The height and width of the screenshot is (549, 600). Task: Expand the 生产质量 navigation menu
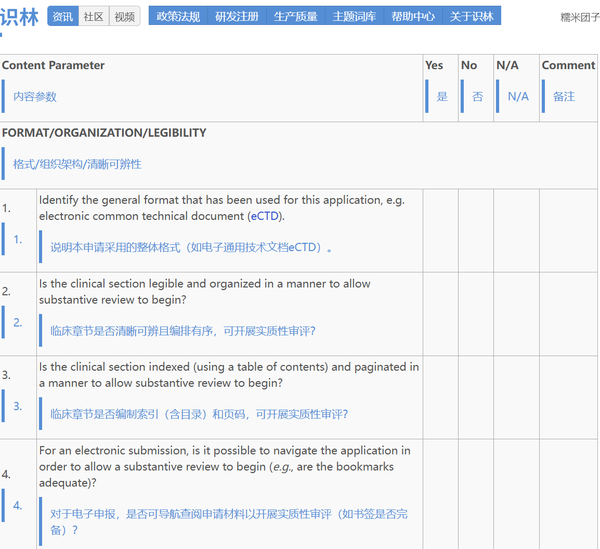pyautogui.click(x=295, y=17)
